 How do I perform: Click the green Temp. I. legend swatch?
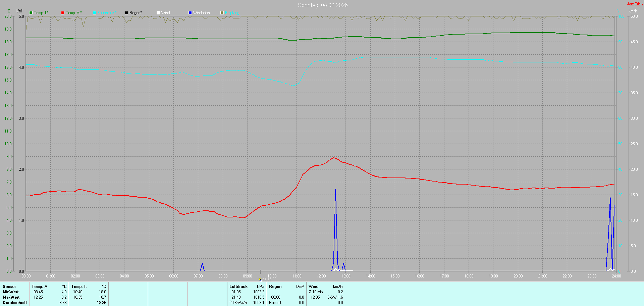[x=31, y=13]
